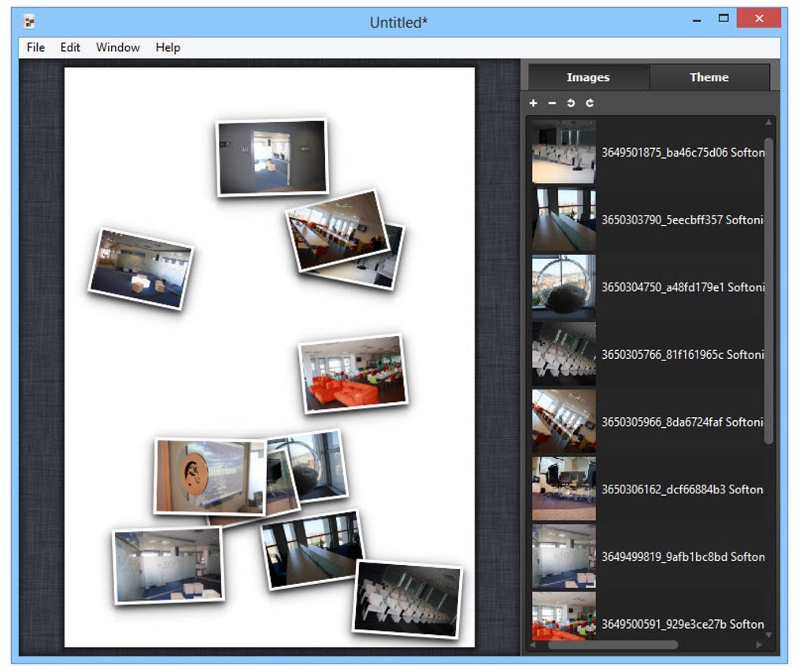
Task: Select the tilted photo with white cubes at left
Action: point(142,268)
